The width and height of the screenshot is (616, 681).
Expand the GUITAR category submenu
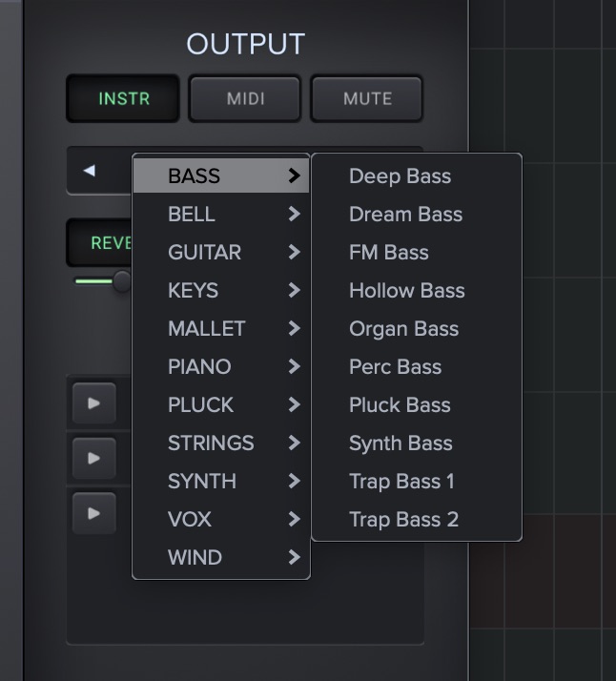[221, 253]
